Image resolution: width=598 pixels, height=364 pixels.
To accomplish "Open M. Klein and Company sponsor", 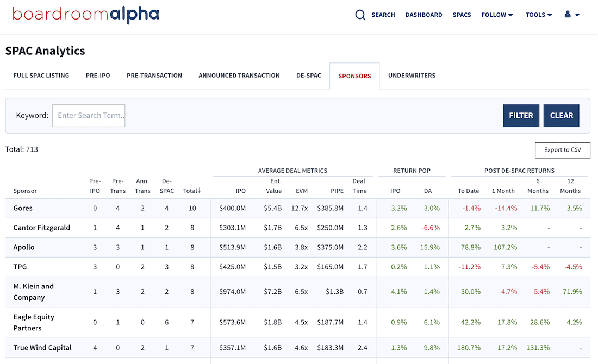I will pyautogui.click(x=34, y=292).
